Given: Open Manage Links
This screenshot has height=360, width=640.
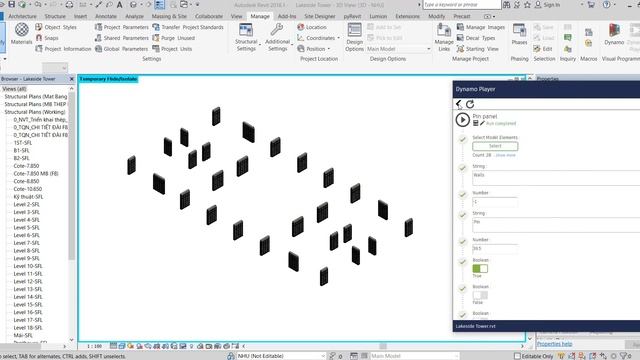Looking at the screenshot, I should [x=444, y=37].
